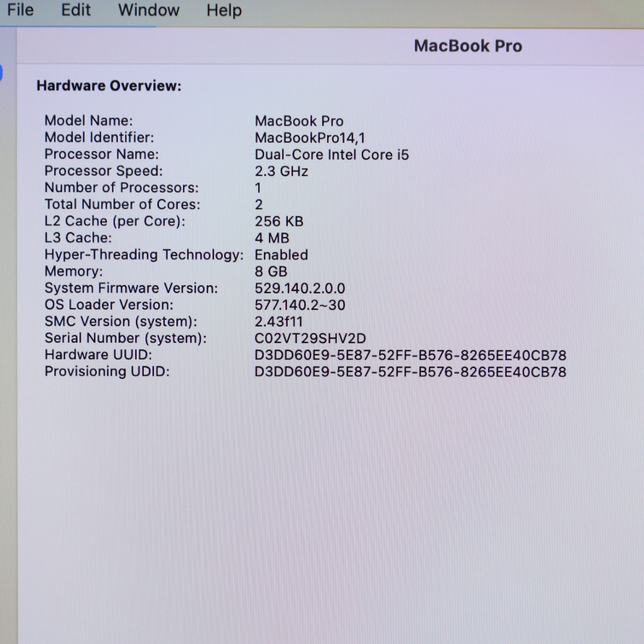This screenshot has height=644, width=644.
Task: Open the Edit menu
Action: 76,10
